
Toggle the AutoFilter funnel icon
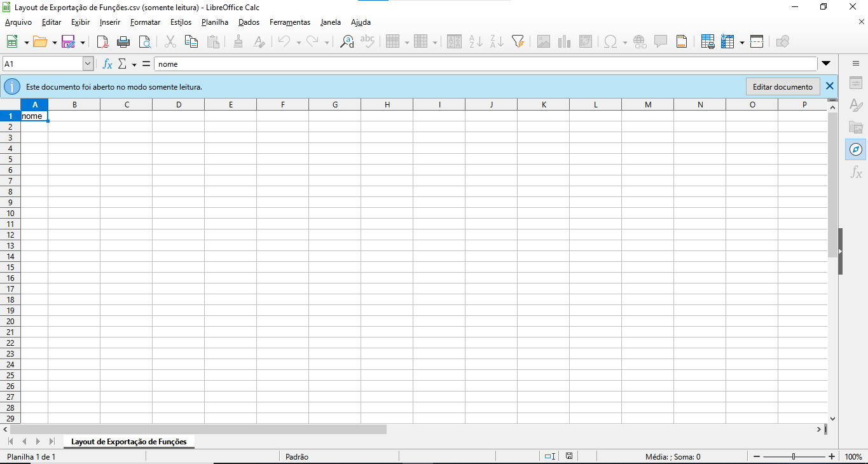518,42
